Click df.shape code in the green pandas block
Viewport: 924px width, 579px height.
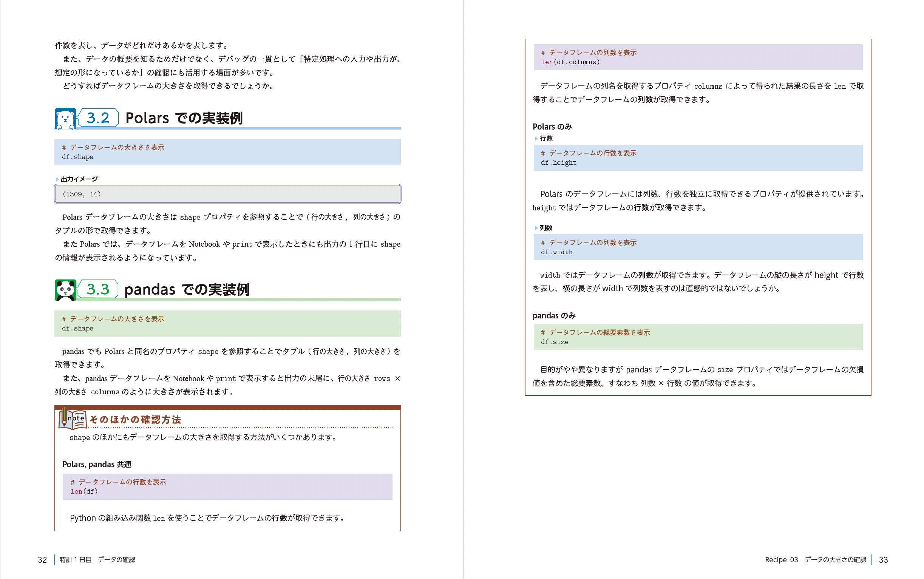tap(78, 329)
